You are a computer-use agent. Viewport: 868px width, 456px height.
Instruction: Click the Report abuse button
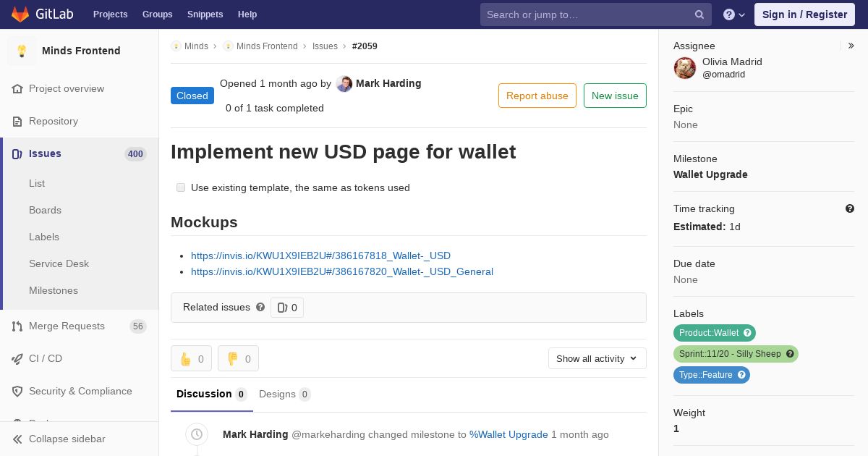(x=537, y=96)
